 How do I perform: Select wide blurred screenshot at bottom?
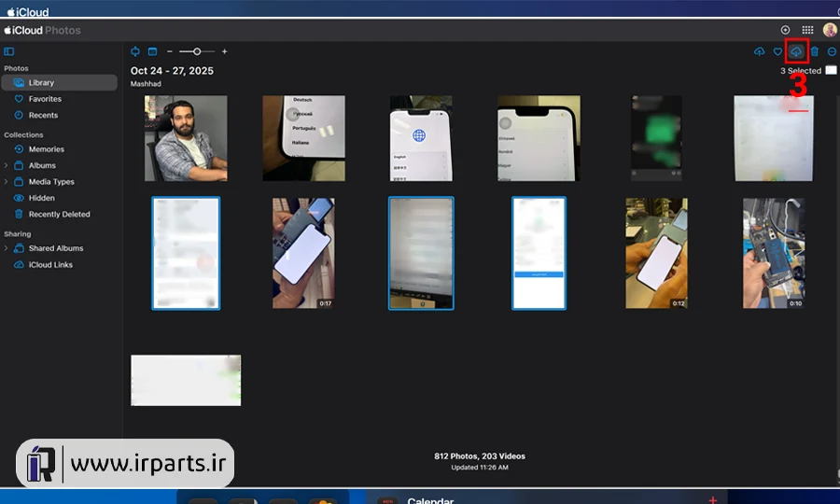point(186,380)
